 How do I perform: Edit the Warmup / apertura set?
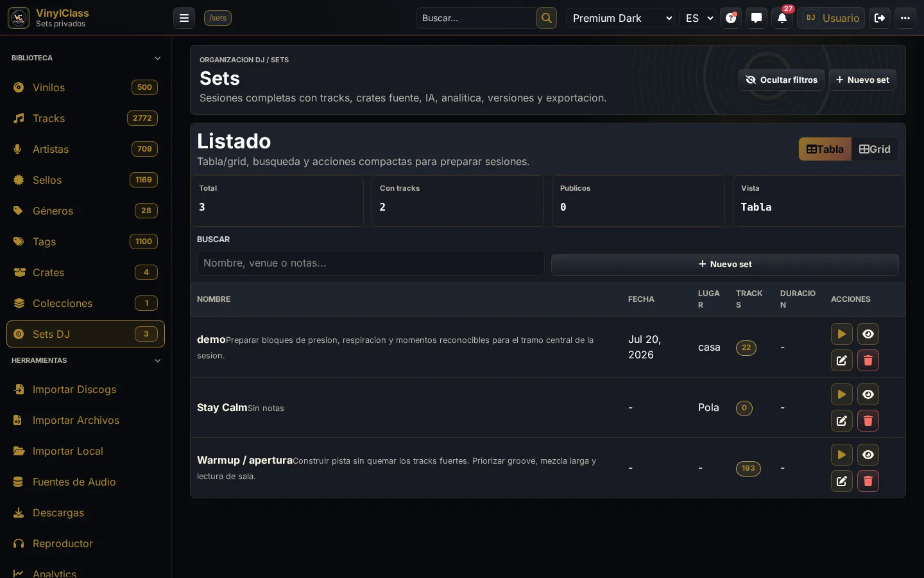(841, 481)
